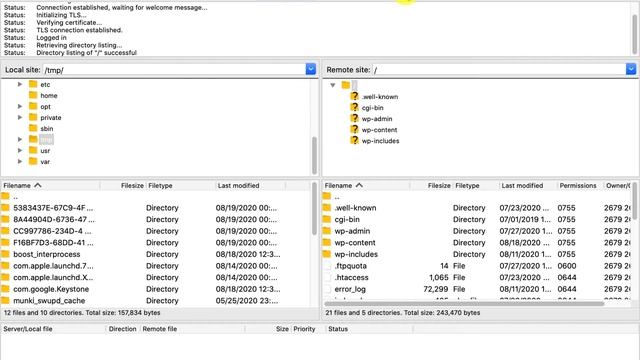Screen dimensions: 640x360
Task: Click folder icon of remote wp-content row
Action: (327, 242)
